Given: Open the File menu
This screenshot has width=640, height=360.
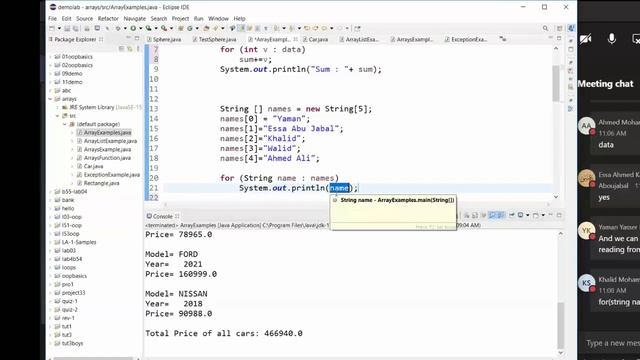Looking at the screenshot, I should pos(53,19).
